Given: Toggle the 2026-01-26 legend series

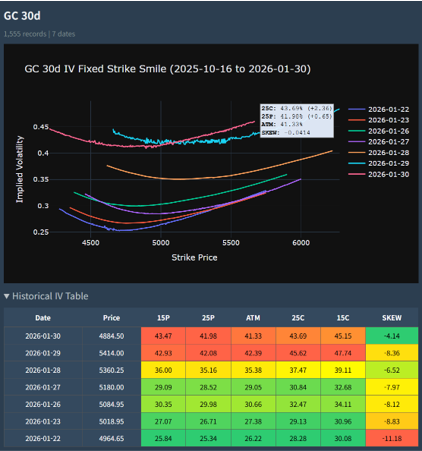Looking at the screenshot, I should [379, 131].
